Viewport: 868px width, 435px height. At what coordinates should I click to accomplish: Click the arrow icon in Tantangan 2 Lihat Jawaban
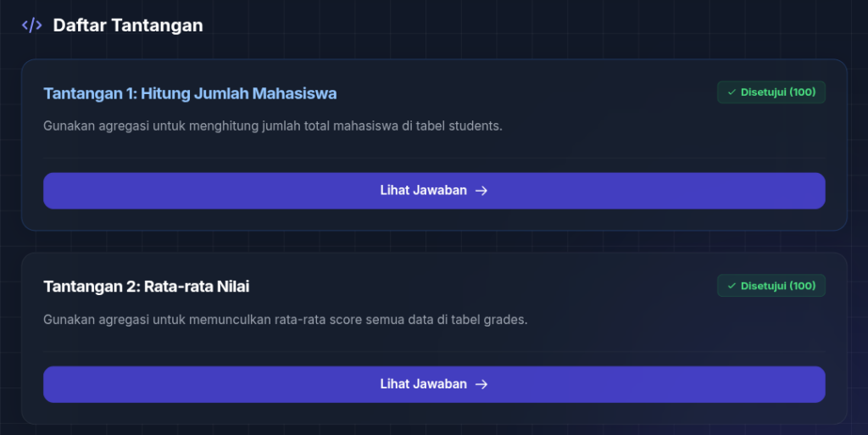coord(481,384)
